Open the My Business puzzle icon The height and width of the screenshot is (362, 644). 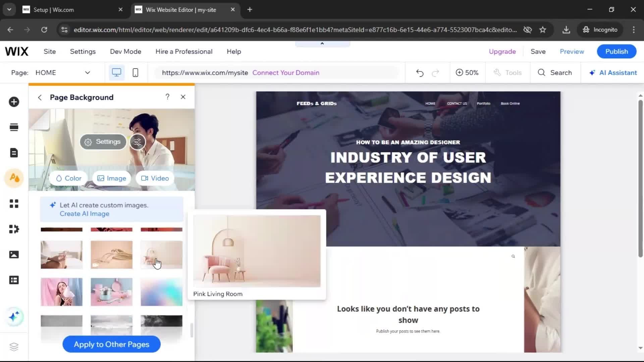[x=14, y=229]
